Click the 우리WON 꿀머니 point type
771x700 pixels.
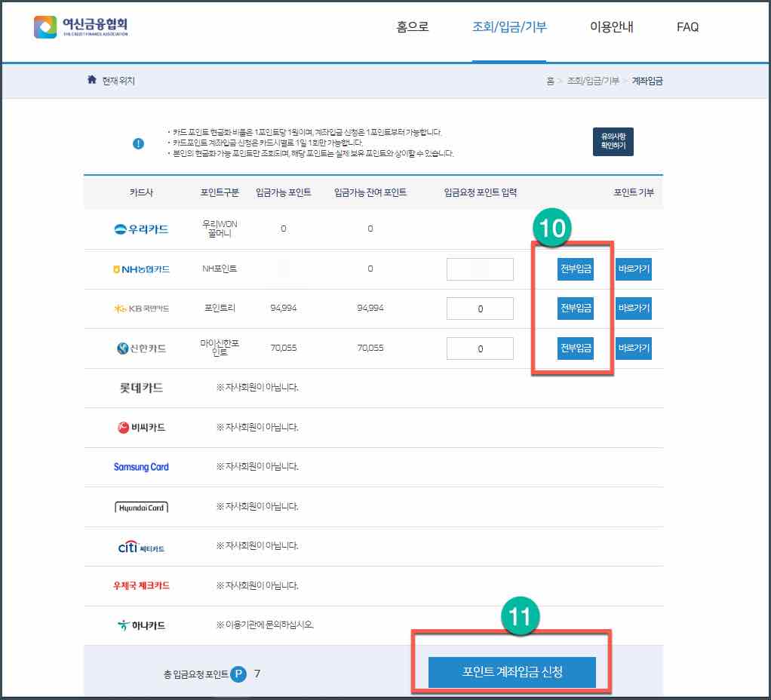(x=220, y=229)
